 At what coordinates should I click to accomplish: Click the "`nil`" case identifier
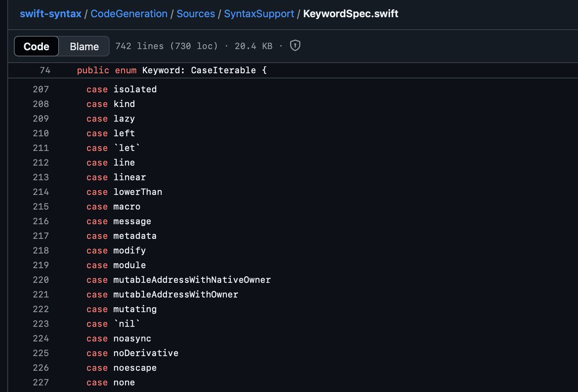[x=127, y=324]
